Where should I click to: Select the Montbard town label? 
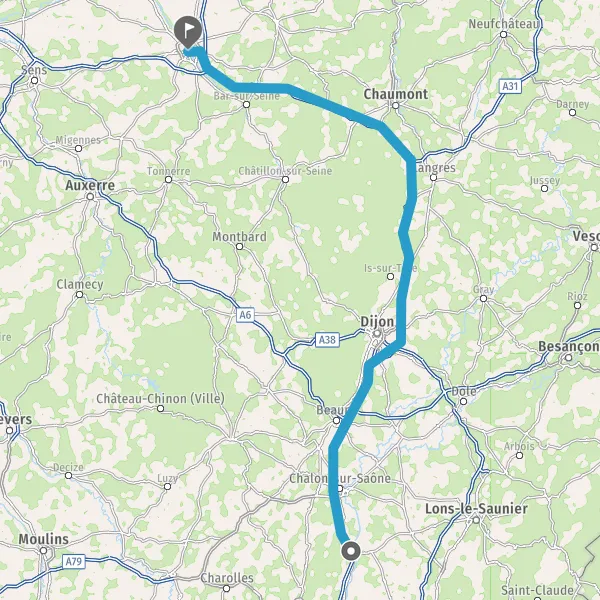click(x=240, y=236)
